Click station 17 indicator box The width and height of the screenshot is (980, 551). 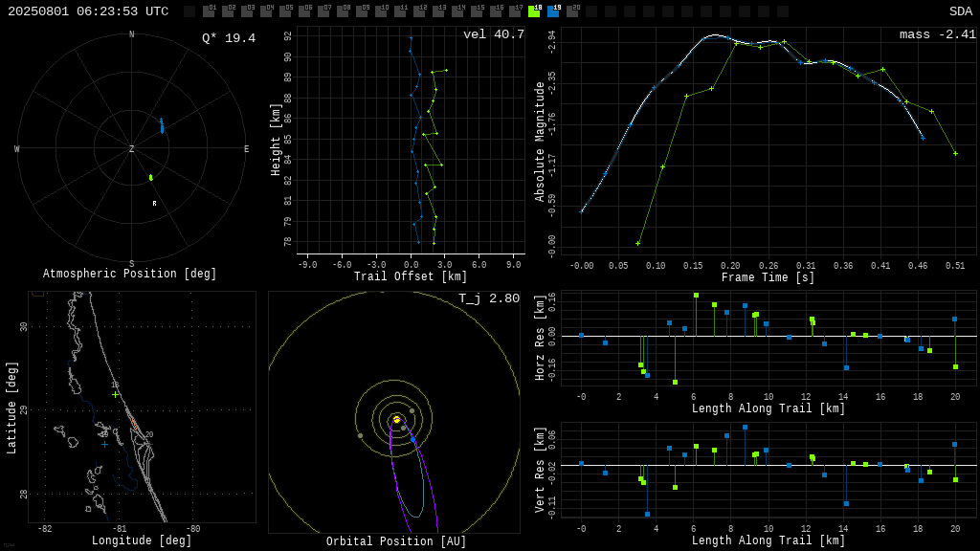515,11
